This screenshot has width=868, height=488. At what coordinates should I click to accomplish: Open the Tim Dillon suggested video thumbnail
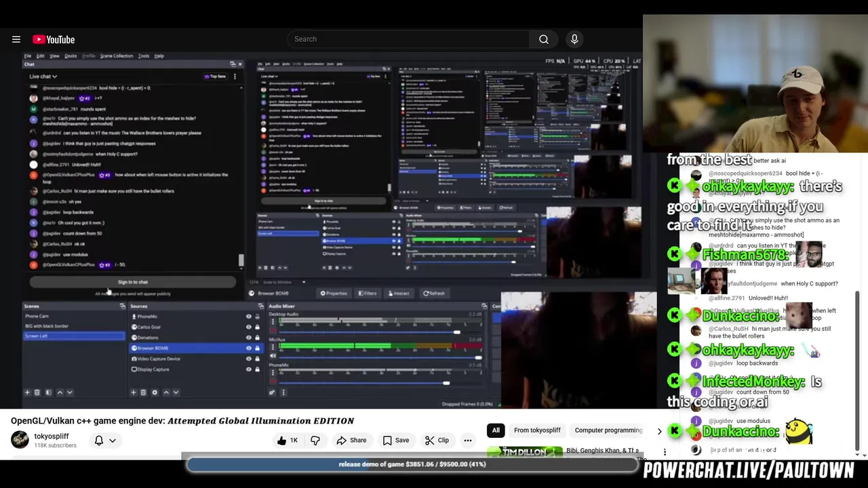pyautogui.click(x=525, y=452)
